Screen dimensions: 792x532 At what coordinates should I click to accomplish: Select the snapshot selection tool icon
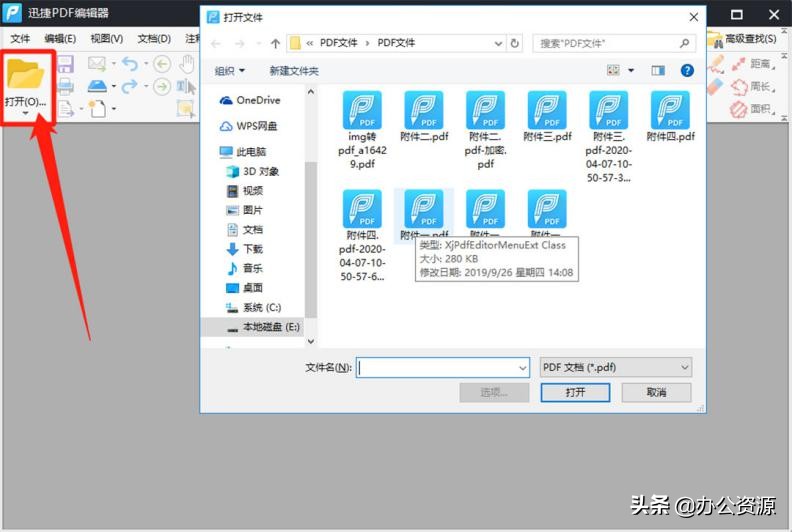click(x=185, y=109)
